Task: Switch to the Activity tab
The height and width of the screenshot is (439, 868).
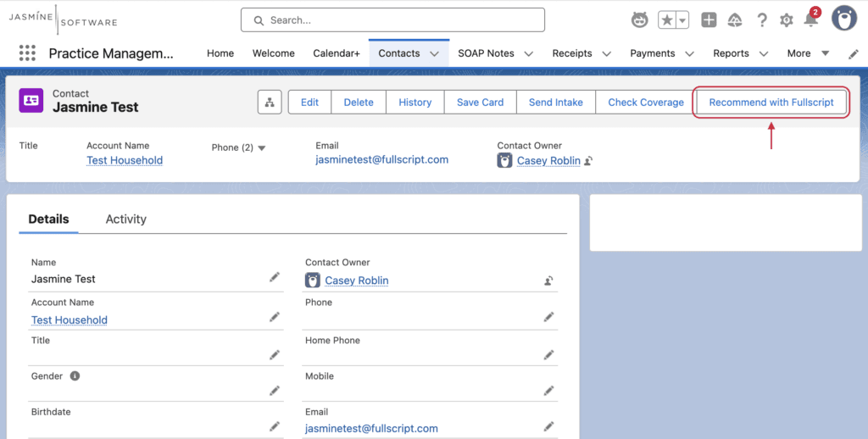Action: (x=126, y=219)
